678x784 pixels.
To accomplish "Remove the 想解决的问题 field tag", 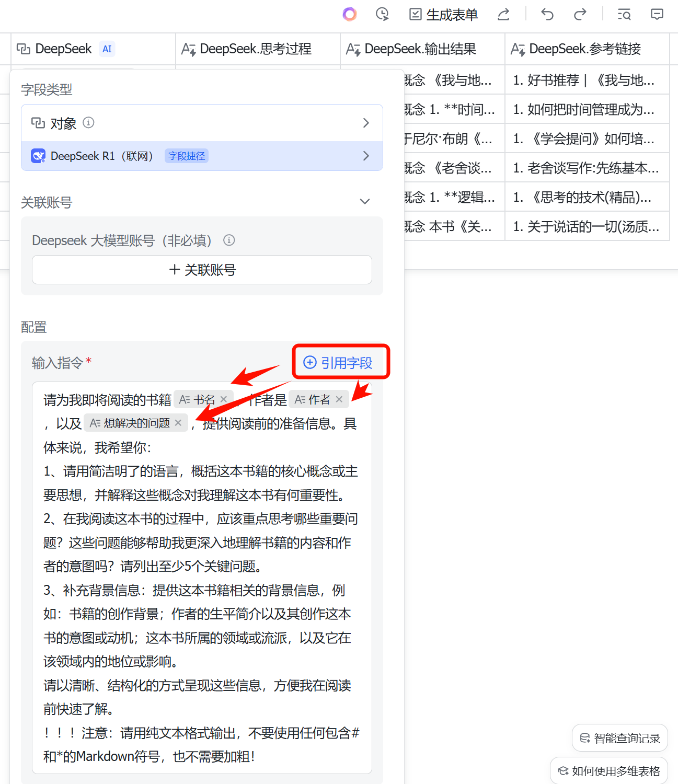I will 178,423.
